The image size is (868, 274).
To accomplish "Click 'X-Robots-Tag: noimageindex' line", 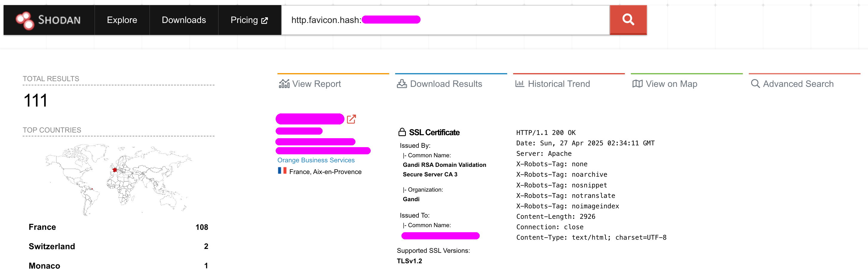I will click(568, 206).
